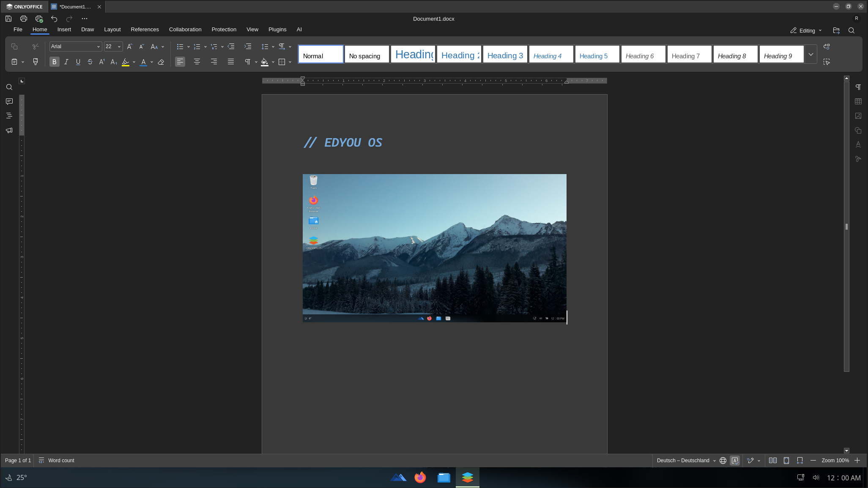This screenshot has height=488, width=868.
Task: Expand the bullet list dropdown arrow
Action: coord(189,46)
